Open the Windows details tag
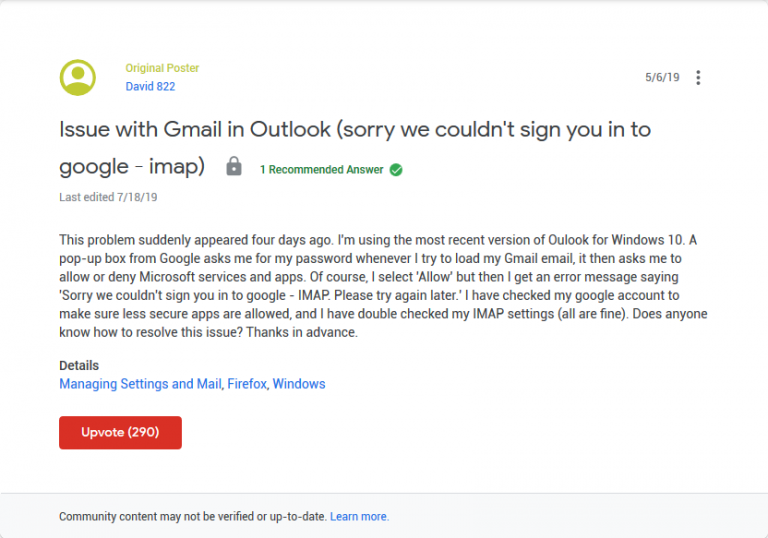768x538 pixels. [x=299, y=384]
